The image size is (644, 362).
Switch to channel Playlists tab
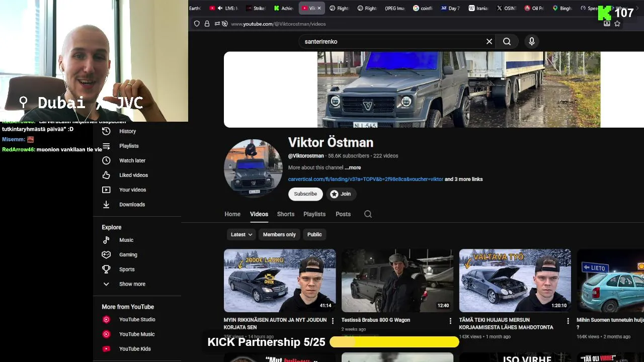(x=314, y=214)
